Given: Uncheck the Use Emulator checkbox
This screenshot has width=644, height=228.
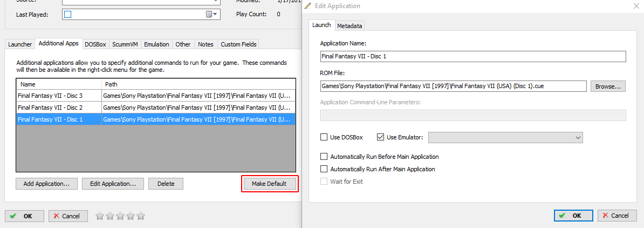Looking at the screenshot, I should (380, 137).
